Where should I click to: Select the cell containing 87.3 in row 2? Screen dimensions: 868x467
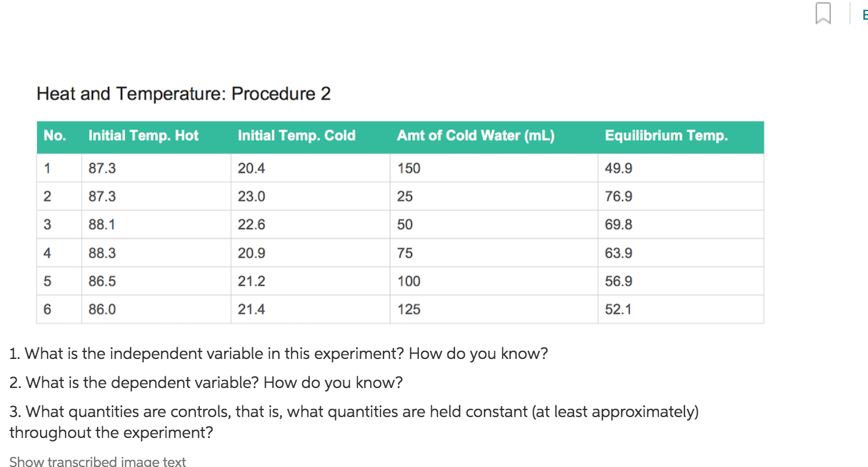pyautogui.click(x=102, y=196)
